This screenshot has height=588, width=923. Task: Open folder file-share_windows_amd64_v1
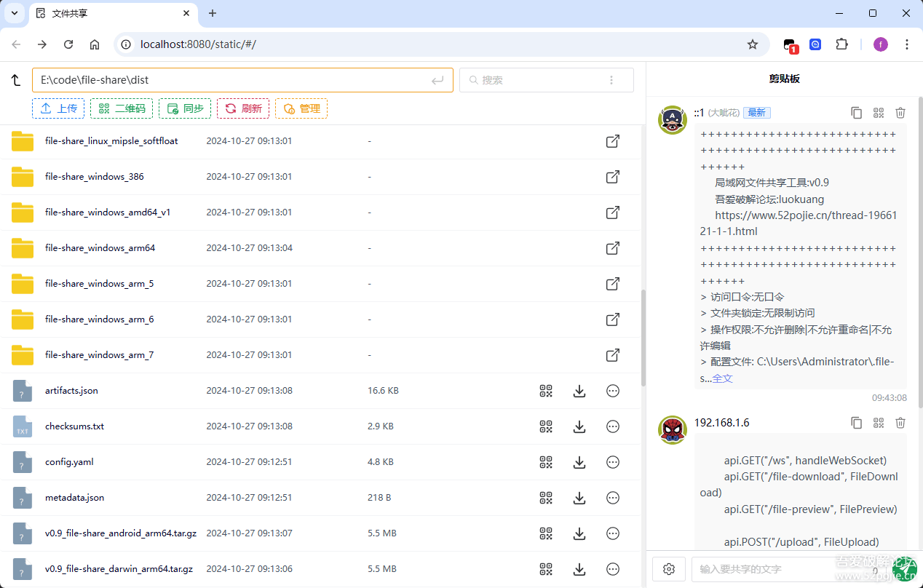108,212
